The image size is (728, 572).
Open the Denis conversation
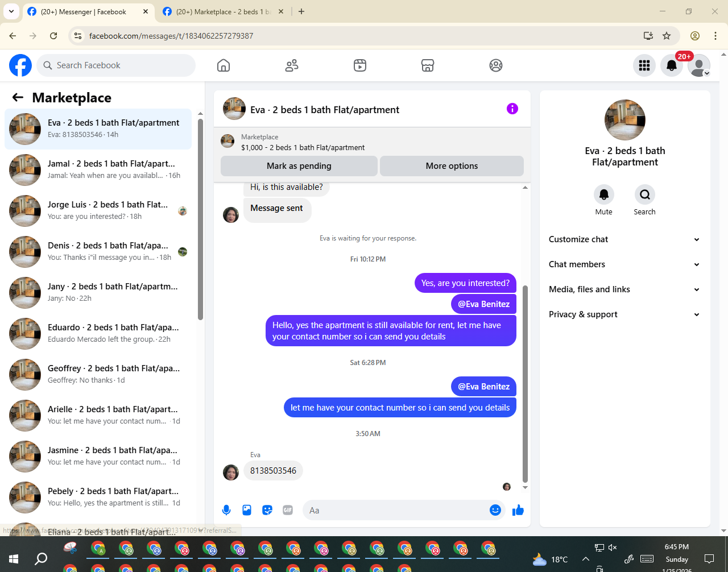[x=98, y=252]
